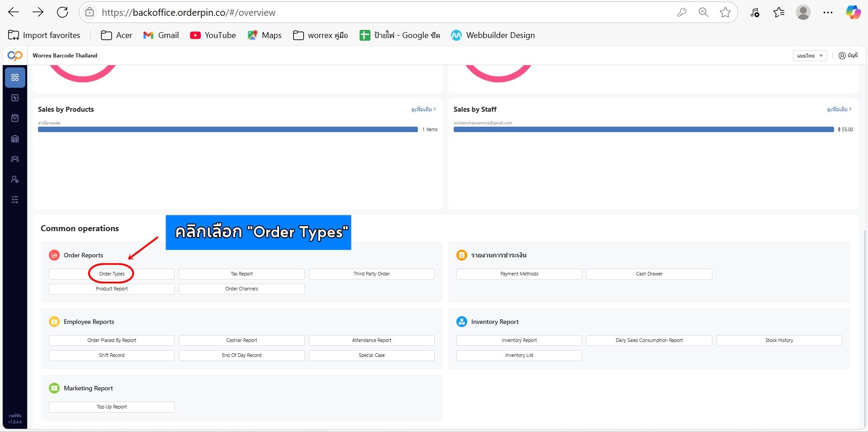The height and width of the screenshot is (432, 868).
Task: Click the green Marketing Report icon
Action: click(54, 388)
